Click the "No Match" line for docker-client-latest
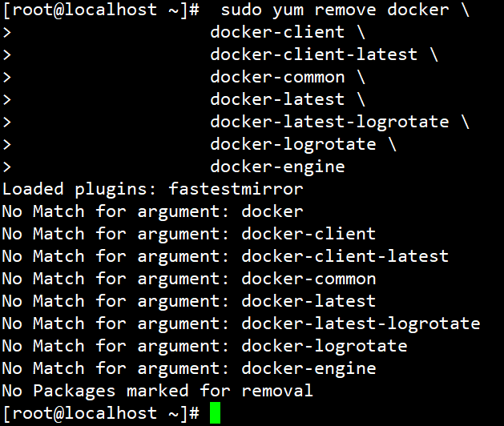 225,257
